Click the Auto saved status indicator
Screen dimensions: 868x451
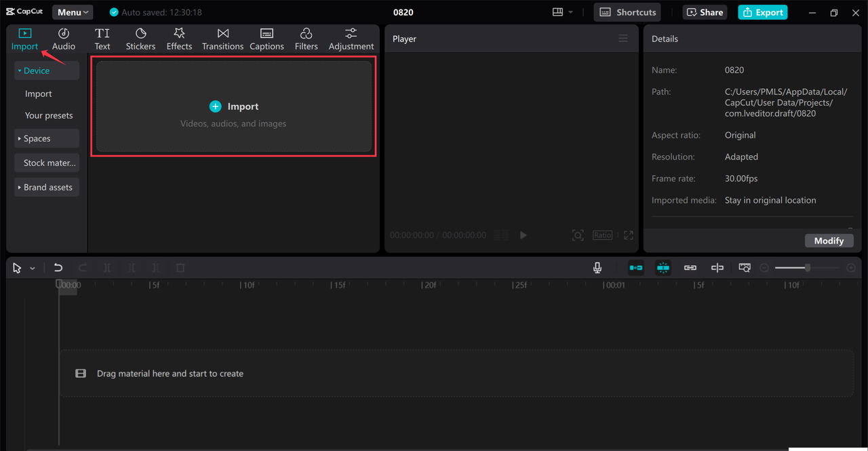(x=155, y=12)
